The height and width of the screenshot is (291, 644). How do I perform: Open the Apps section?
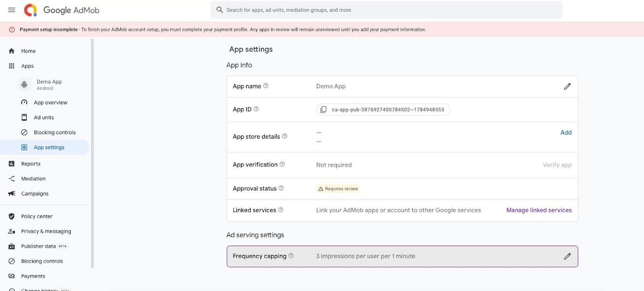[27, 66]
